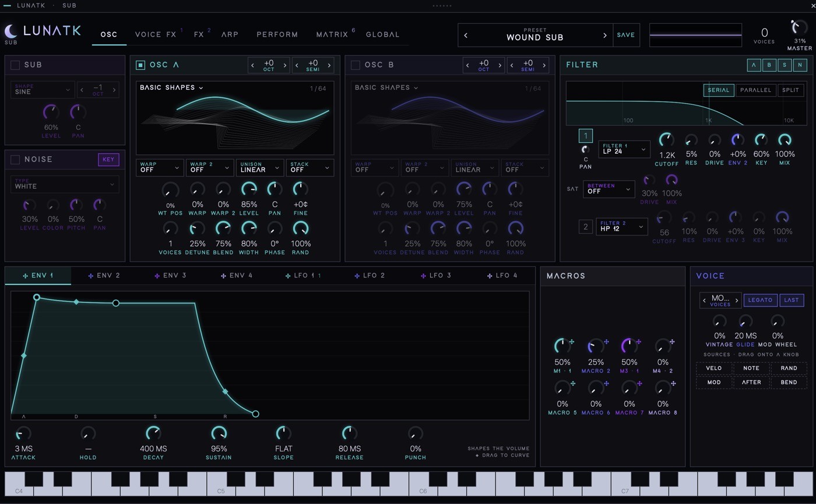Click the Filter 1 cutoff knob

point(666,140)
